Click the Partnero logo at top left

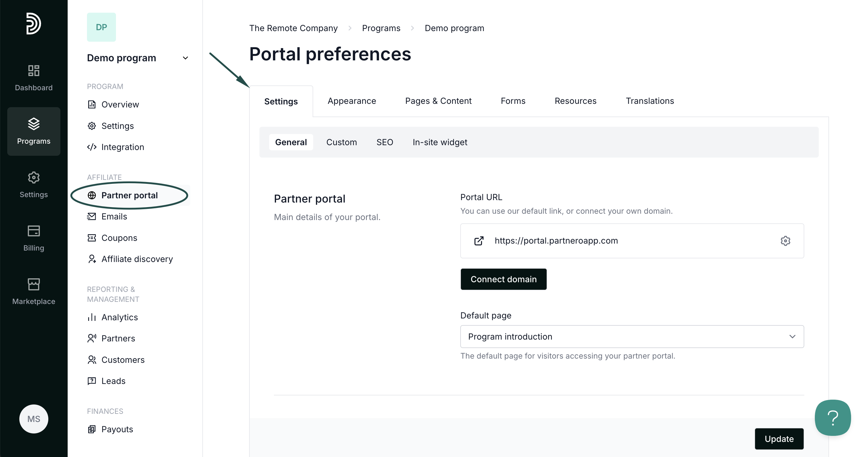34,24
